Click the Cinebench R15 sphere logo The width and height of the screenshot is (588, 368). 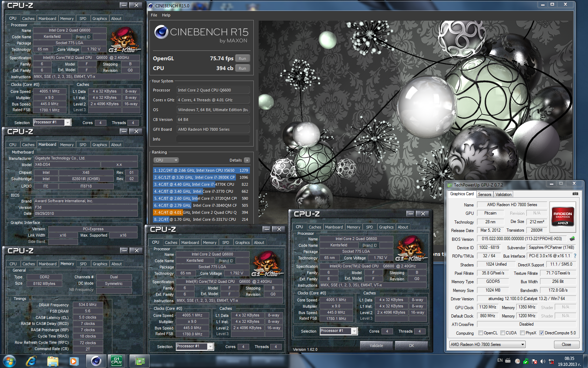161,32
